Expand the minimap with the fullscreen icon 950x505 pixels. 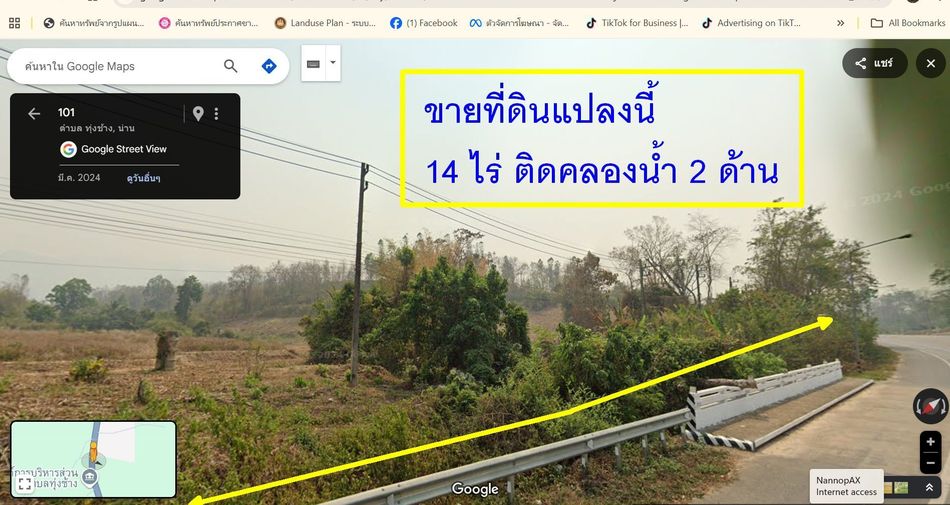pos(25,483)
